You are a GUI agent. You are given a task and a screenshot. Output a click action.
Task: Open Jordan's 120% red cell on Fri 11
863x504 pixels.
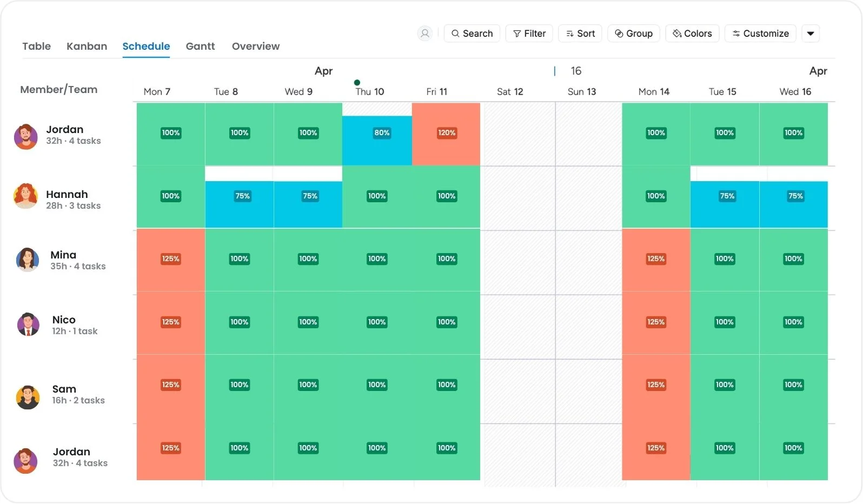pyautogui.click(x=446, y=134)
